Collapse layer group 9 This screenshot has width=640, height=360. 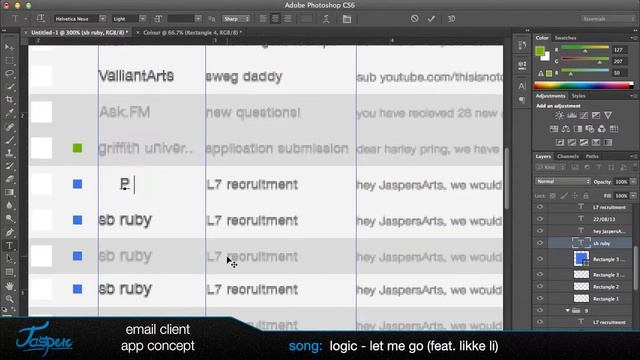pyautogui.click(x=568, y=311)
